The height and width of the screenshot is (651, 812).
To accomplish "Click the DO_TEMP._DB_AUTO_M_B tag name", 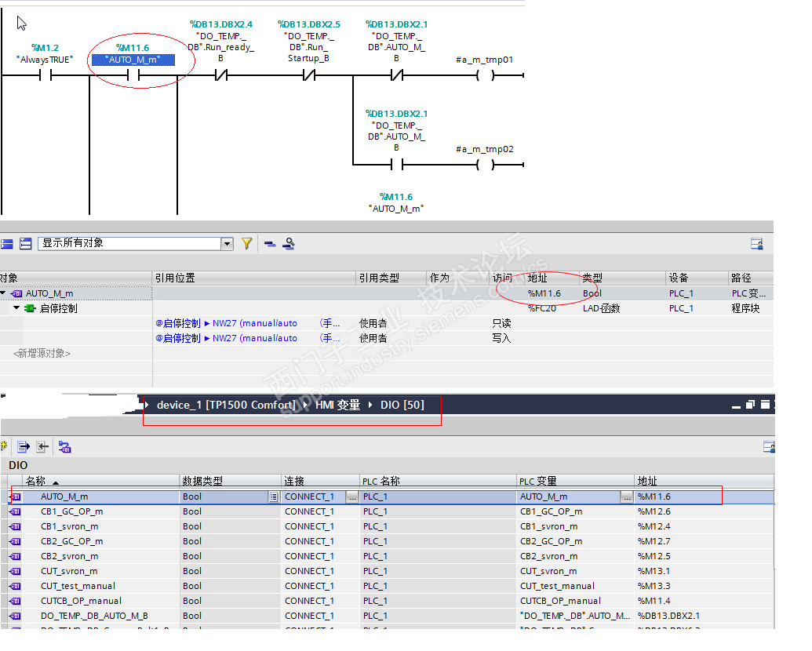I will pyautogui.click(x=94, y=616).
